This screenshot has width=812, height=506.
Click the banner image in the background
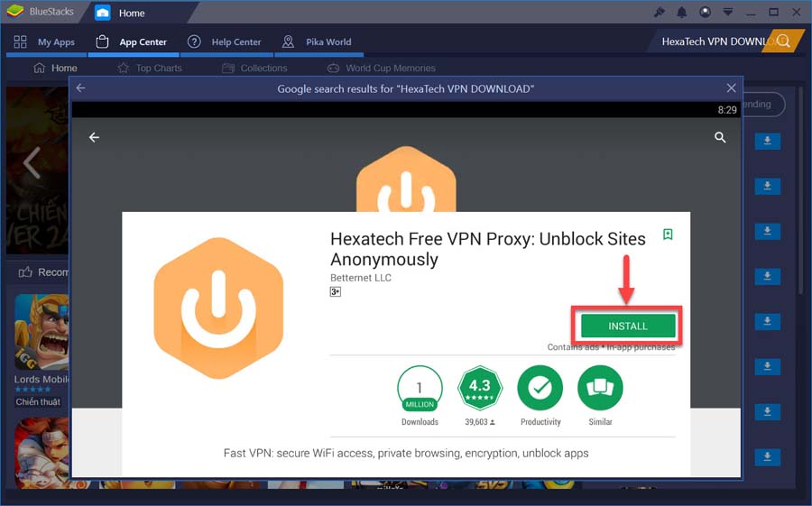coord(37,170)
